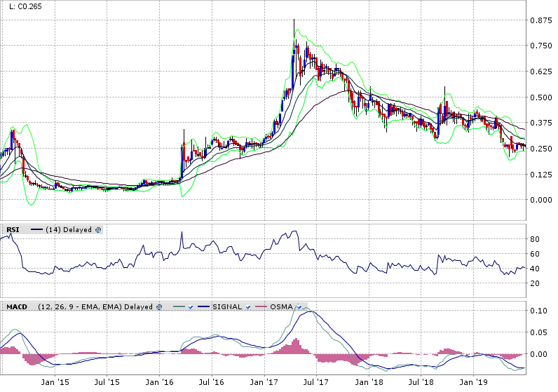The image size is (558, 392).
Task: Click the delayed-data icon in MACD header
Action: [x=159, y=307]
